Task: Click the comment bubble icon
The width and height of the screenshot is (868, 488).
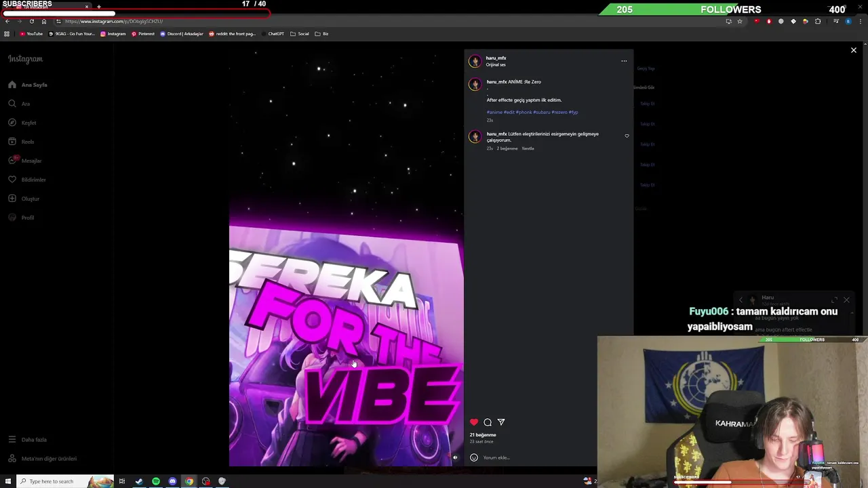Action: point(488,422)
